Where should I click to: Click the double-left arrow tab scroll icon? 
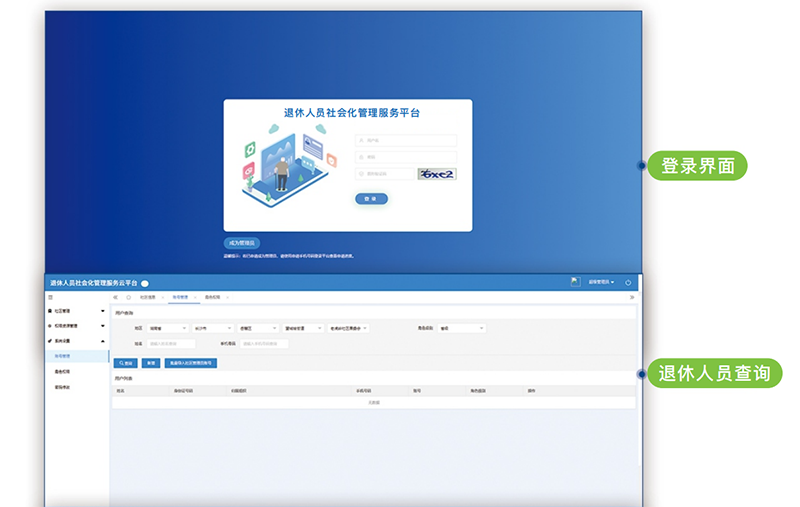tap(116, 297)
